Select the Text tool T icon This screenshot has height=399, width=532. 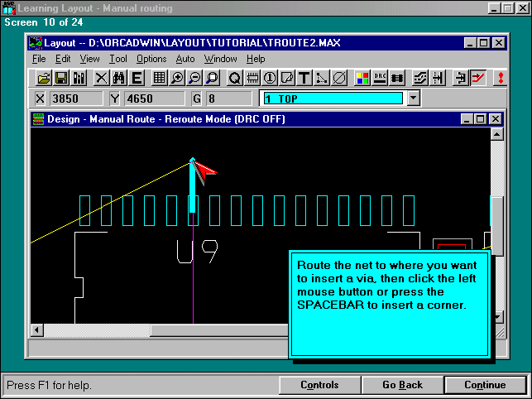tap(304, 78)
